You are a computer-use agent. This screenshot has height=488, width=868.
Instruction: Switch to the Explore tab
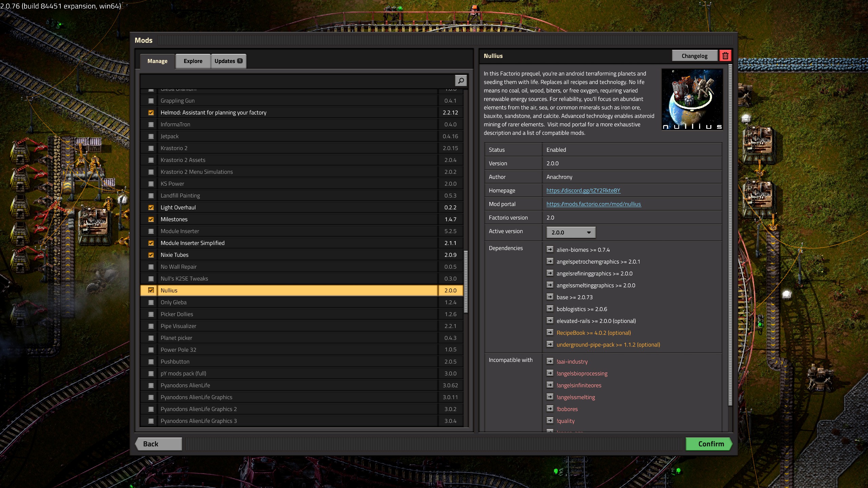[193, 61]
